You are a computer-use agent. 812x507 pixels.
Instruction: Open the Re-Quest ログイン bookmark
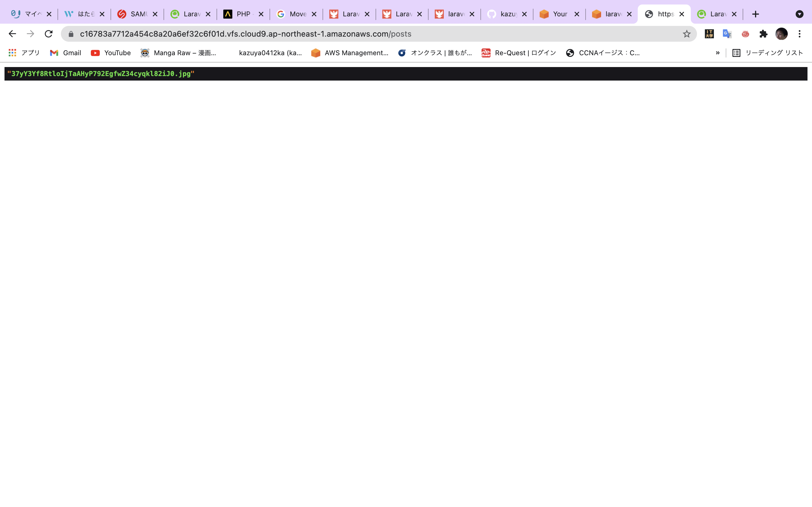coord(518,53)
